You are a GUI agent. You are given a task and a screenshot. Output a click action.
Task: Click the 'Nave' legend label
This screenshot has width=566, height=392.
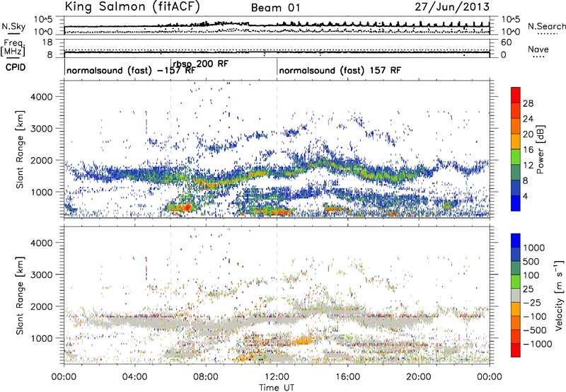(538, 50)
